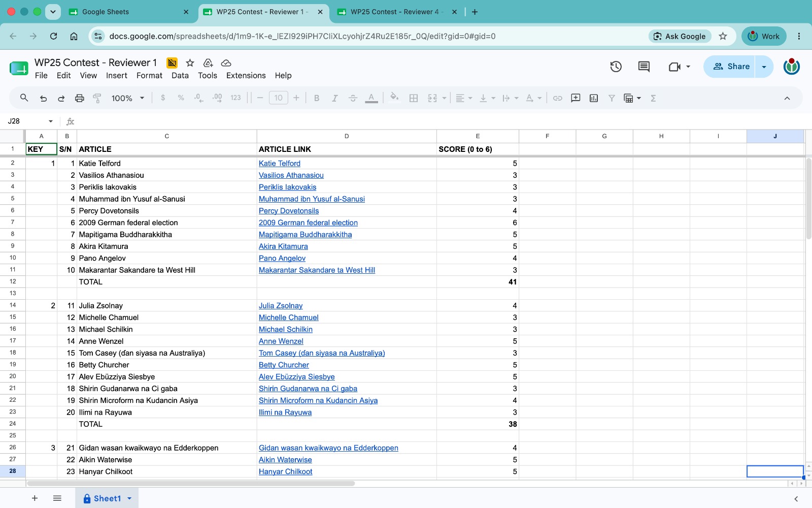The width and height of the screenshot is (812, 508).
Task: Format selection as currency
Action: pyautogui.click(x=163, y=98)
